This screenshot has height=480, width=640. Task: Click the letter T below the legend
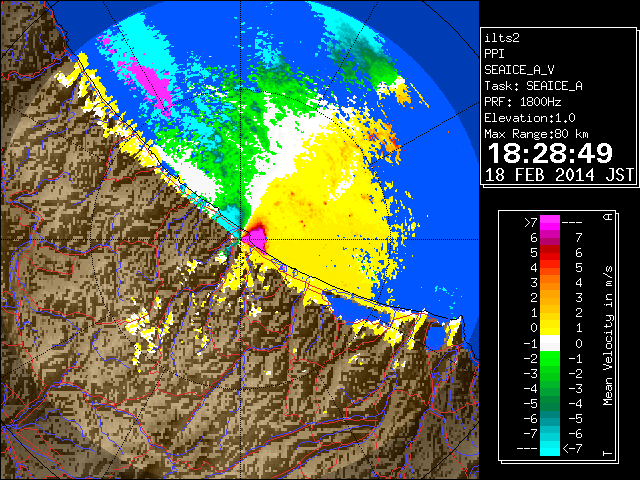pos(608,453)
